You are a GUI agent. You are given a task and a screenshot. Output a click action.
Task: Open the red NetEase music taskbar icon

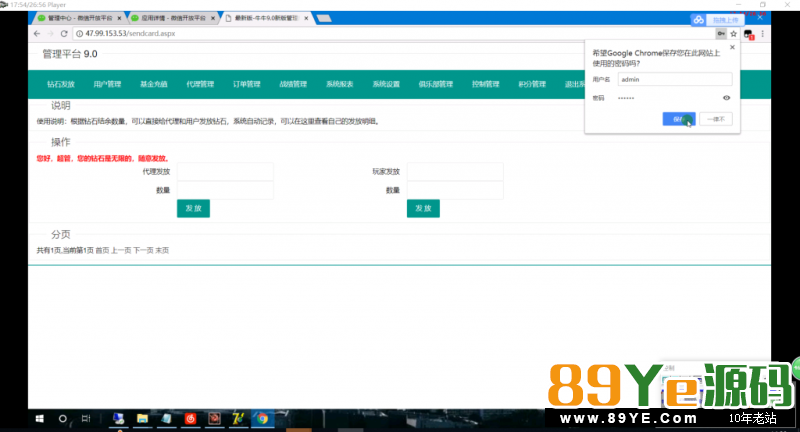(190, 419)
